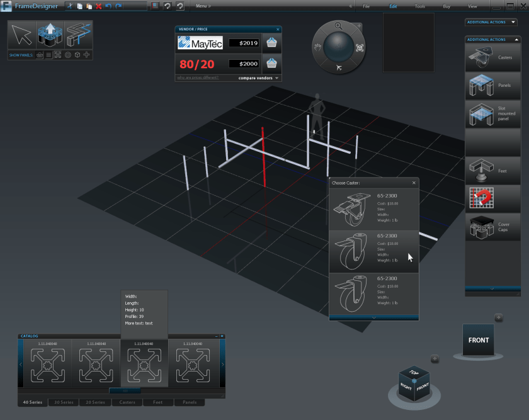This screenshot has width=529, height=420.
Task: Open the Casters tool in the right sidebar
Action: [x=492, y=57]
